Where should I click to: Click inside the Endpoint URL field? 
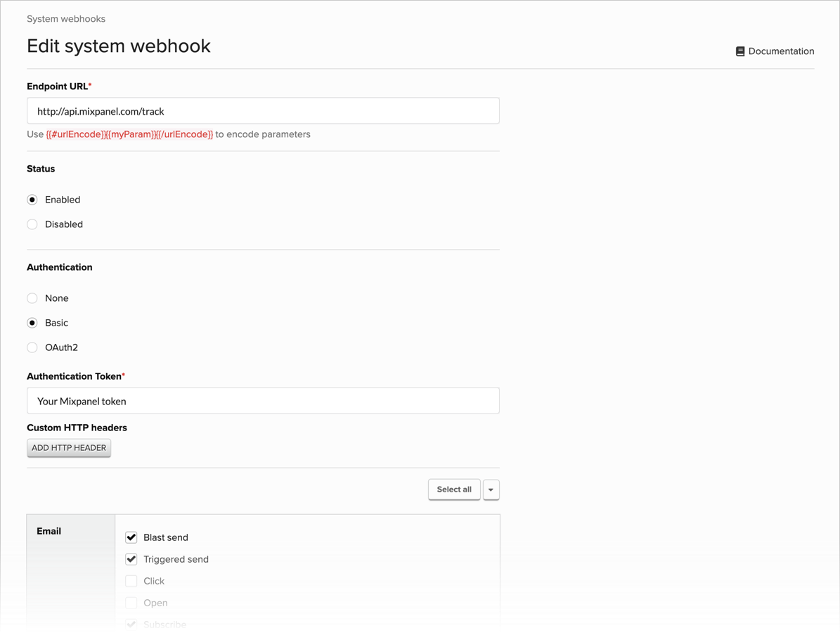pos(262,110)
